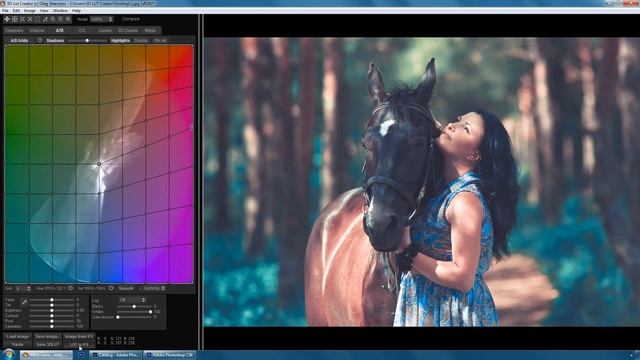The width and height of the screenshot is (640, 360).
Task: Click the grid tool icon in top toolbar
Action: 14,19
